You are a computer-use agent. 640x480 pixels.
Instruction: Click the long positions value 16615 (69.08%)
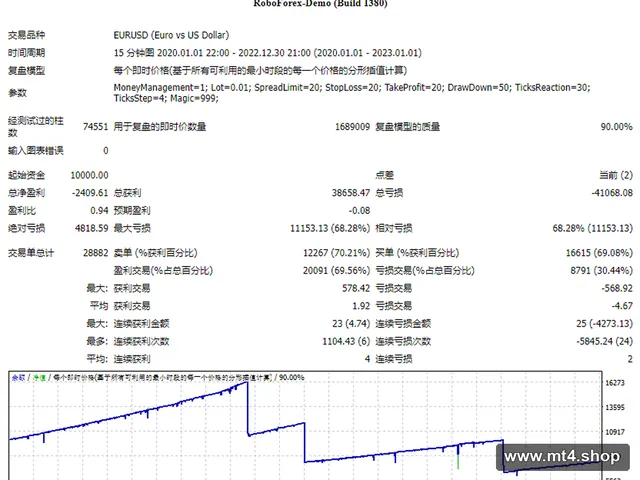point(599,253)
